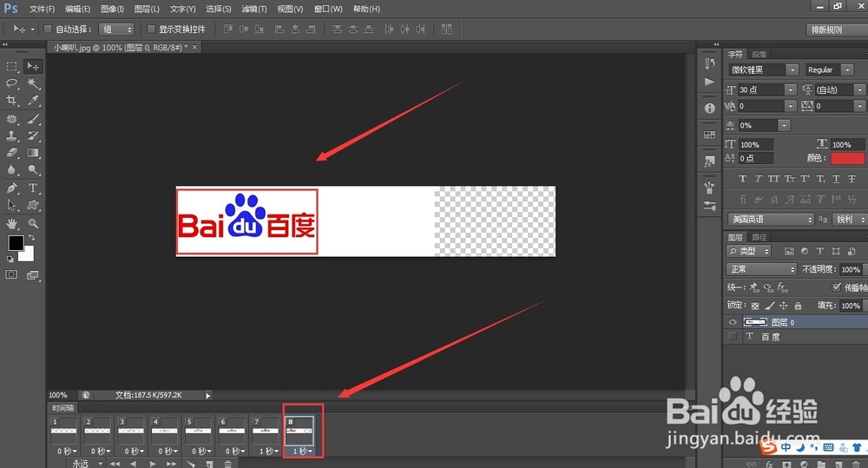Select the Eraser tool
The height and width of the screenshot is (468, 868).
coord(11,153)
